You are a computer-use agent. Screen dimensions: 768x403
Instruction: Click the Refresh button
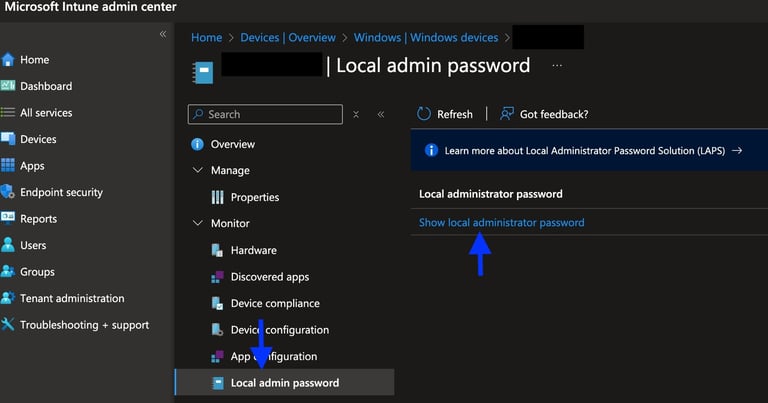[445, 114]
